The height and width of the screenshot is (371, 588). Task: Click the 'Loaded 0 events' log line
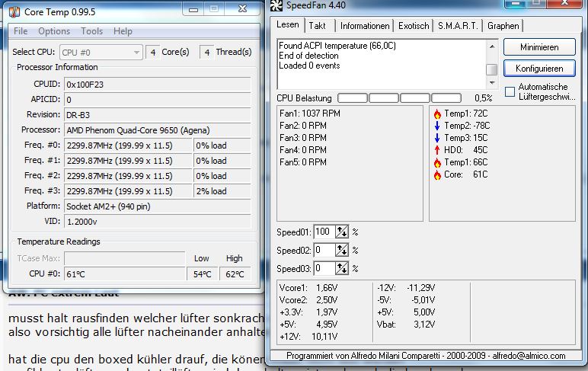(309, 66)
